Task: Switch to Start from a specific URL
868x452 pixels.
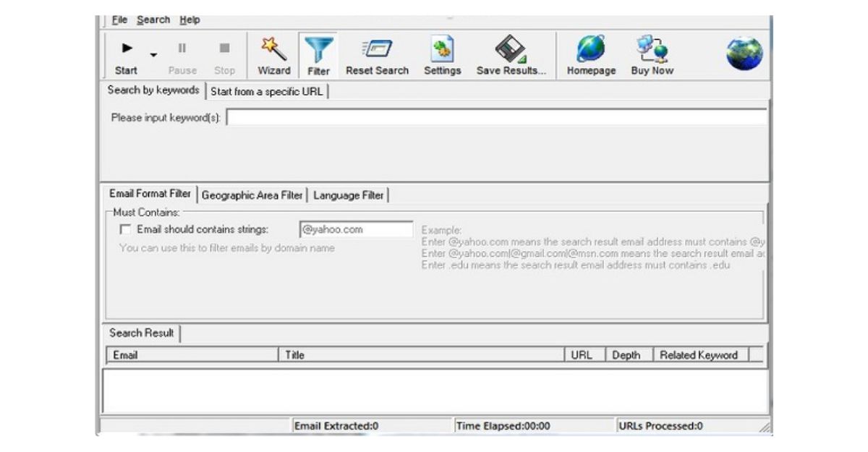Action: (266, 92)
